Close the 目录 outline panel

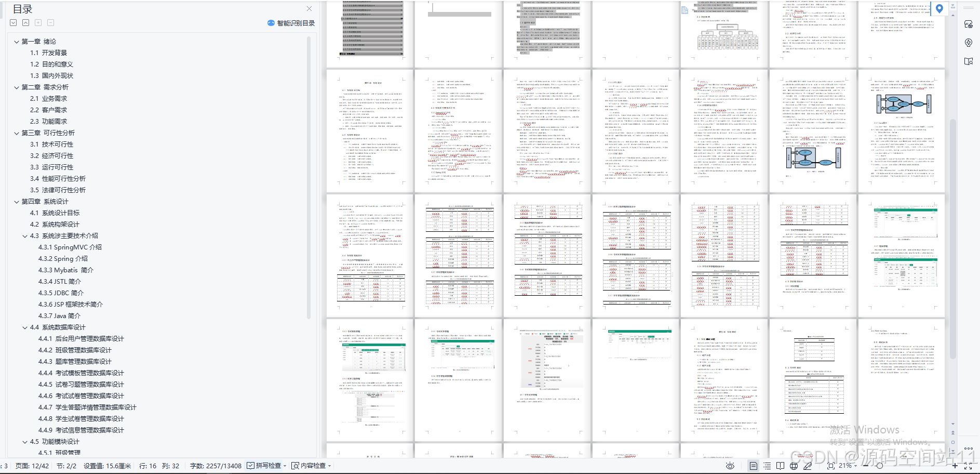point(309,9)
